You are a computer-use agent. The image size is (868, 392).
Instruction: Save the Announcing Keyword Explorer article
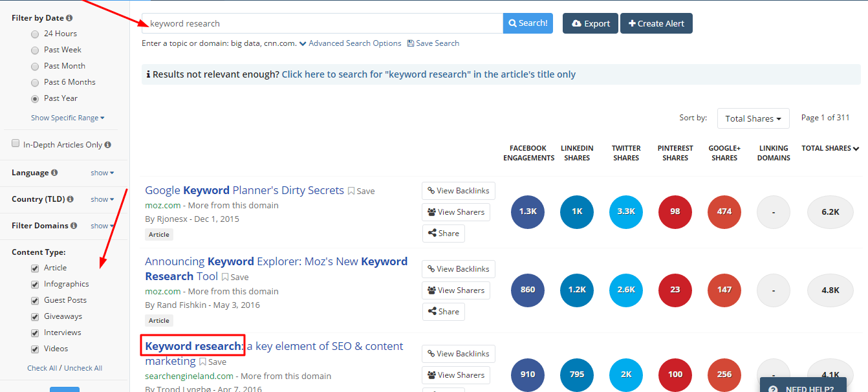pyautogui.click(x=235, y=277)
